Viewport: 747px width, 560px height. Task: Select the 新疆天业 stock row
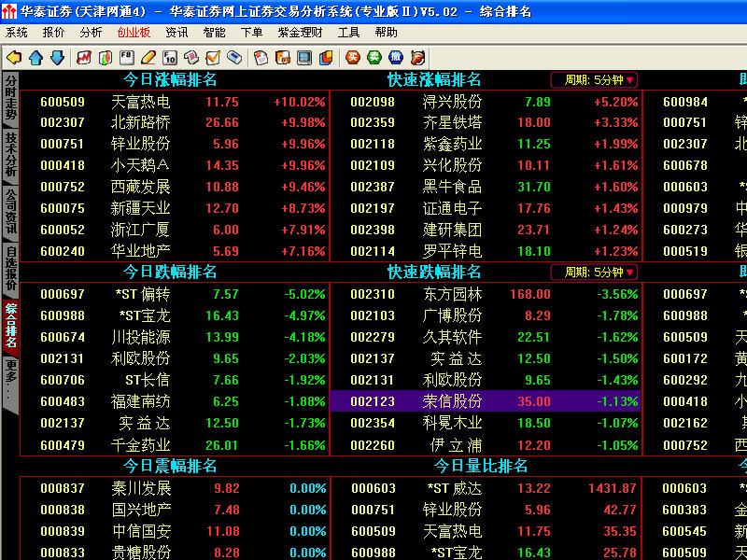click(x=176, y=208)
